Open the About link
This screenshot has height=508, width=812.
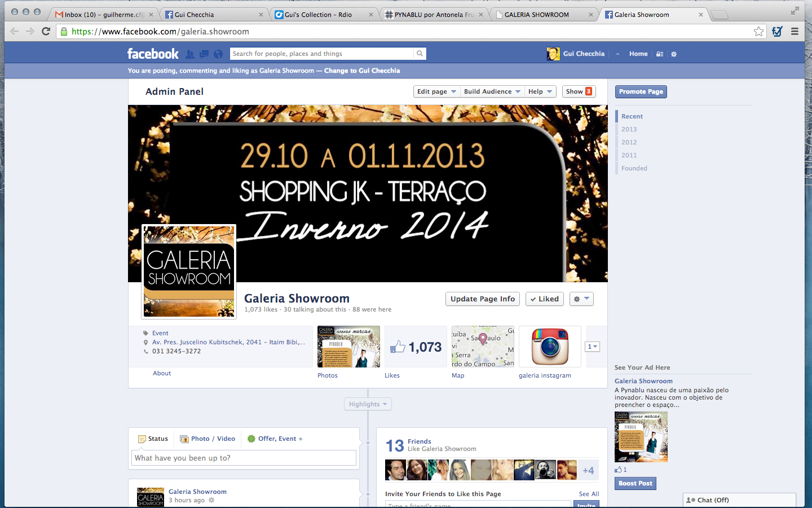[x=162, y=373]
